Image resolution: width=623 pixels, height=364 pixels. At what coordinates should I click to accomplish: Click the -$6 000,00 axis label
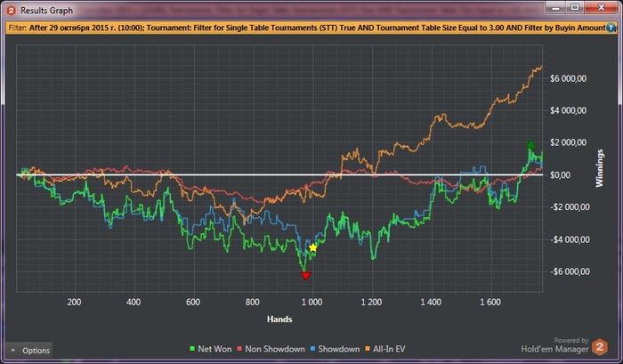click(570, 271)
